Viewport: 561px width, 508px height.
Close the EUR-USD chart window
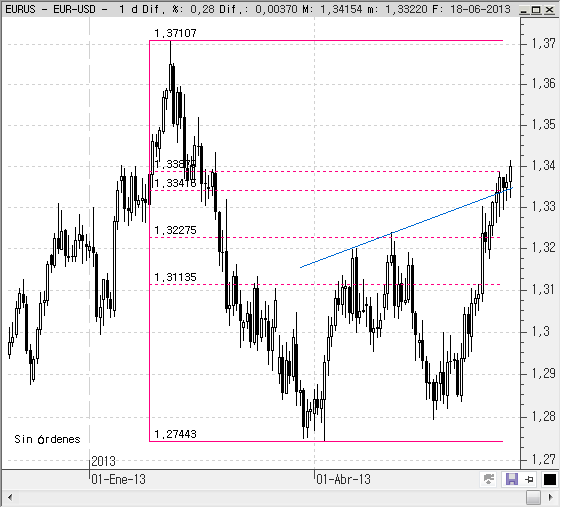pos(549,10)
